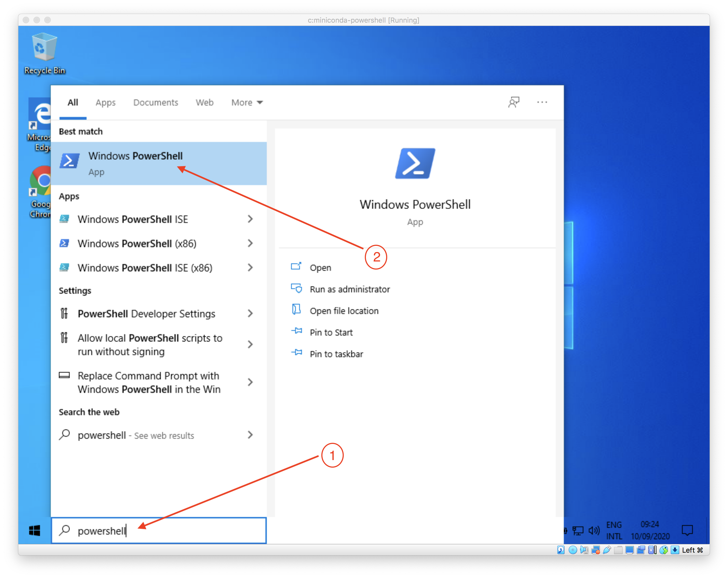Screen dimensions: 728x578
Task: Click the Left ⌘ host key label
Action: (692, 550)
